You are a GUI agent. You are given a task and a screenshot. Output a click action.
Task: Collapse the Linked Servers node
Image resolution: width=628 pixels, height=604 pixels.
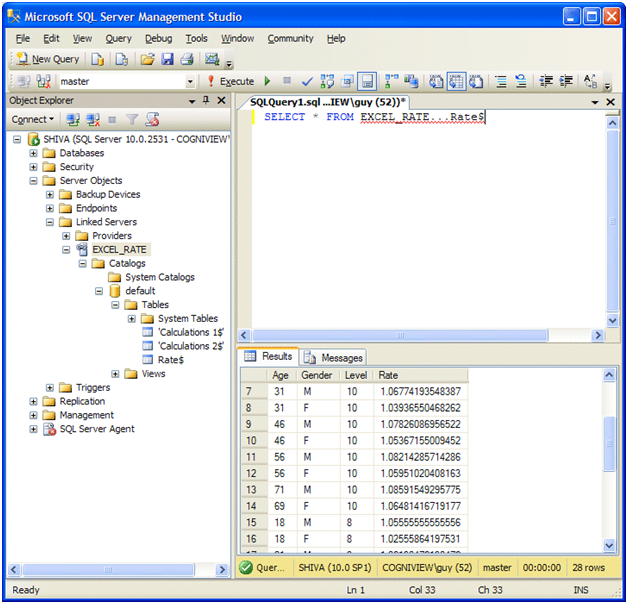50,222
